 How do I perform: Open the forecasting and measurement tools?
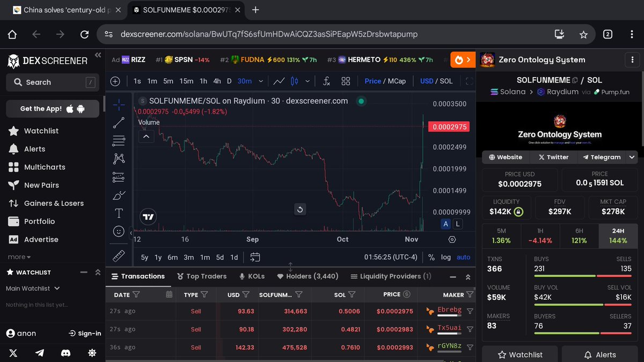(x=119, y=177)
